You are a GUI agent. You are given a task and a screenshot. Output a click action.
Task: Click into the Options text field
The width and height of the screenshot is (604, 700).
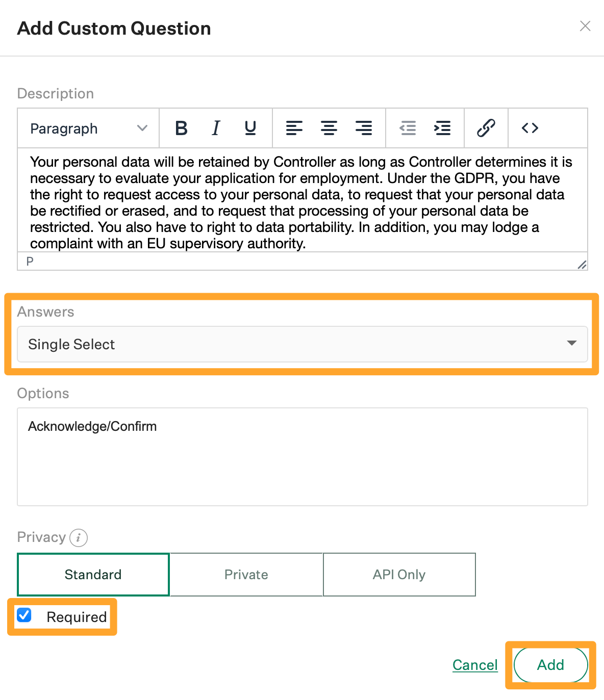[x=303, y=456]
